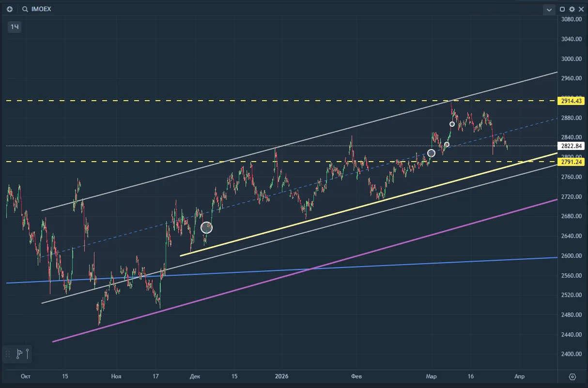Select the 2791.24 yellow price level label
Viewport: 588px width, 388px height.
[x=571, y=162]
